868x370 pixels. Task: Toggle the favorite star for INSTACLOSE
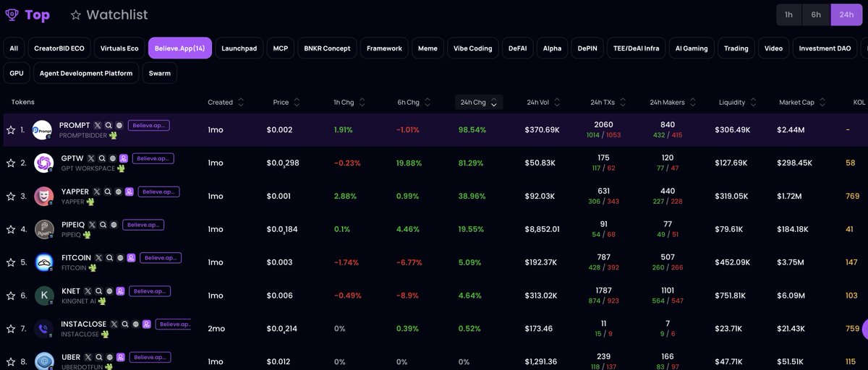coord(11,329)
